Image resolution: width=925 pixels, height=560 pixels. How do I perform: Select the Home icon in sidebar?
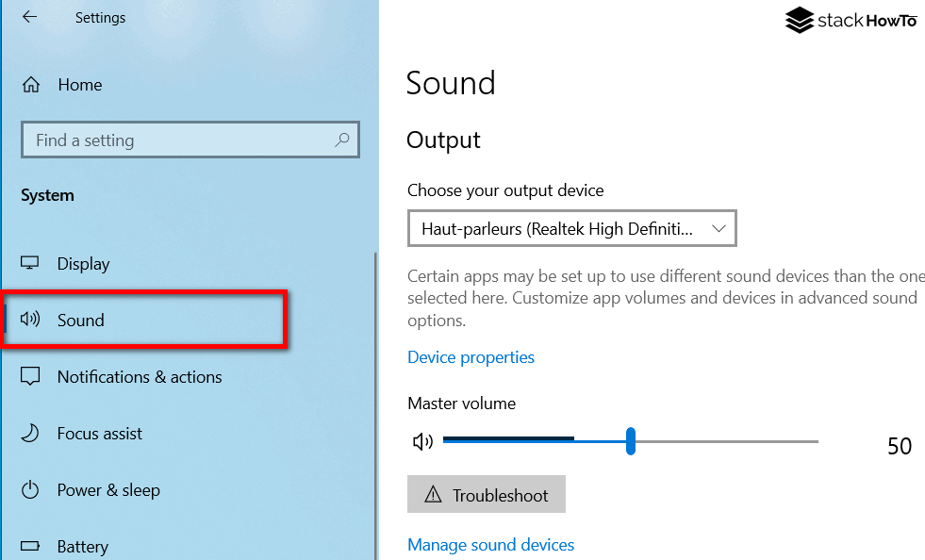32,84
